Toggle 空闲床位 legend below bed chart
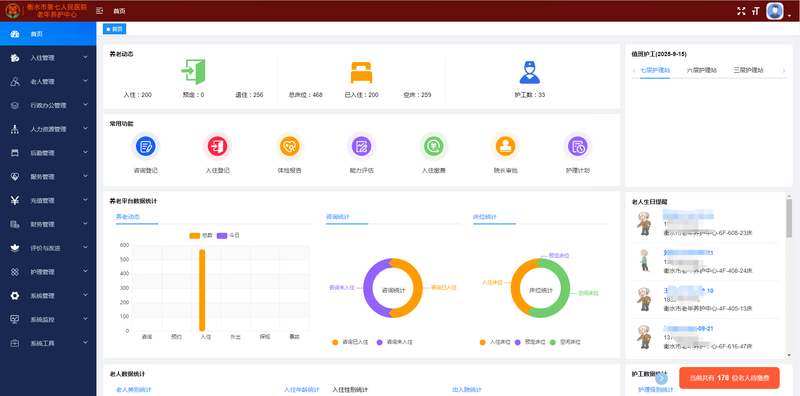Viewport: 800px width, 396px height. 565,342
